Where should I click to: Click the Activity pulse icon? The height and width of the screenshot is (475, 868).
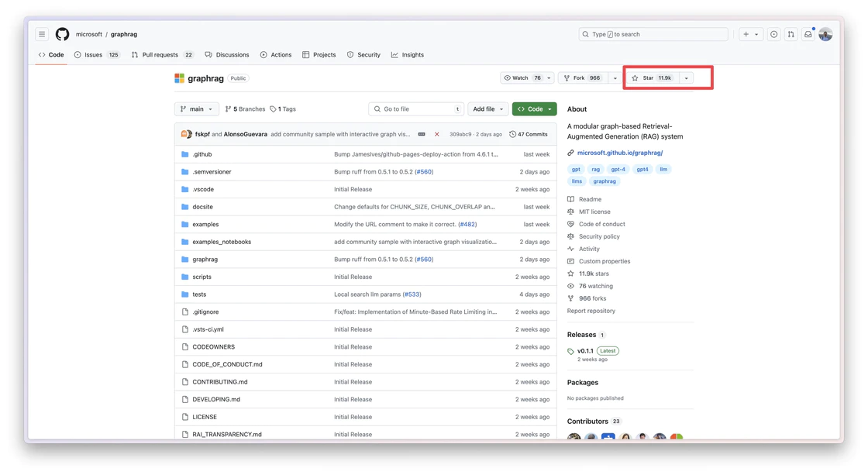[x=570, y=250]
